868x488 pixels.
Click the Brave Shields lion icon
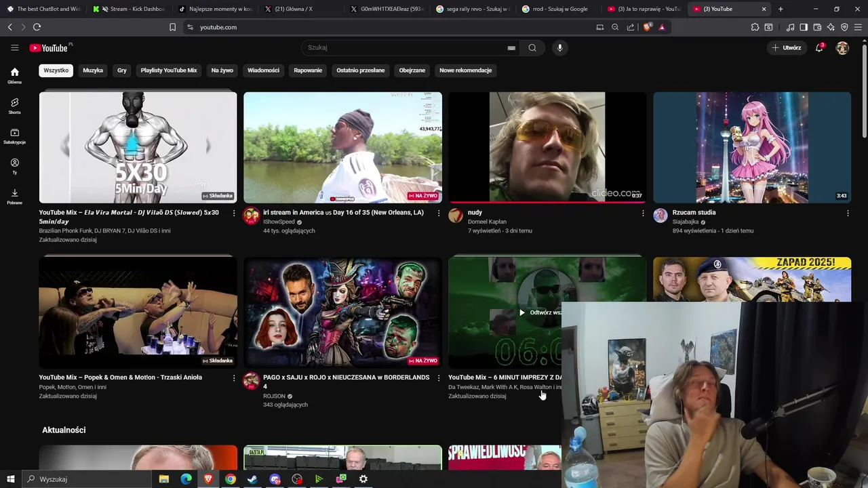point(647,27)
